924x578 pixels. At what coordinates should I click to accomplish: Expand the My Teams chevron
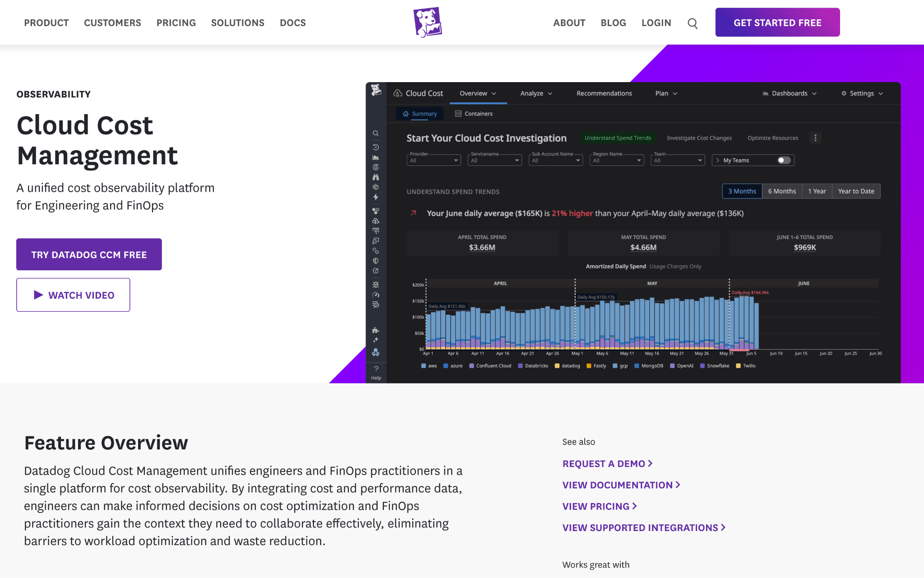[718, 160]
